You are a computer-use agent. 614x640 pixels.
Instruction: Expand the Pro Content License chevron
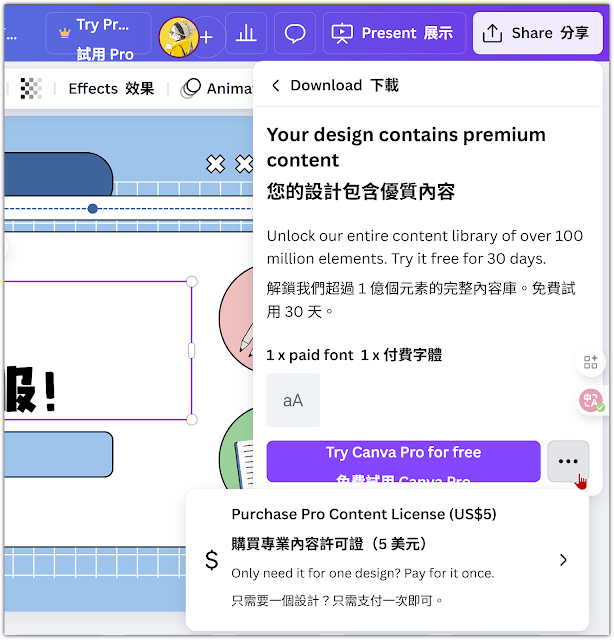[x=563, y=560]
